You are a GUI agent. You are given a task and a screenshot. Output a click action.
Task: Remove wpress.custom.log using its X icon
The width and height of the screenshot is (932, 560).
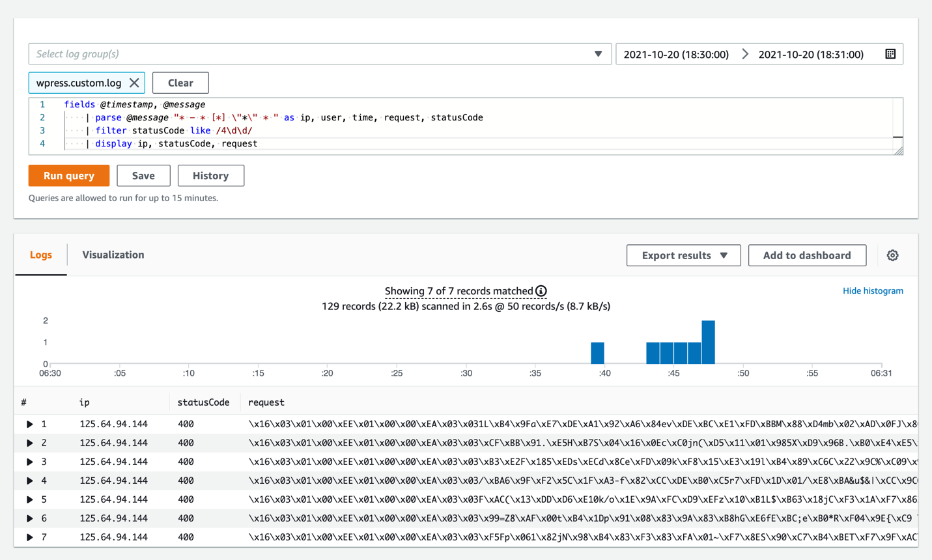[134, 83]
